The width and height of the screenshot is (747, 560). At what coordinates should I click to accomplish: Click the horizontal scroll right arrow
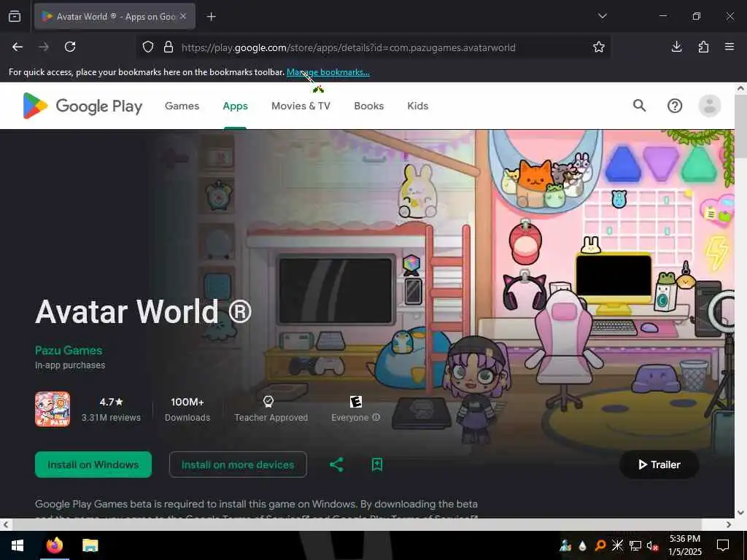click(729, 525)
